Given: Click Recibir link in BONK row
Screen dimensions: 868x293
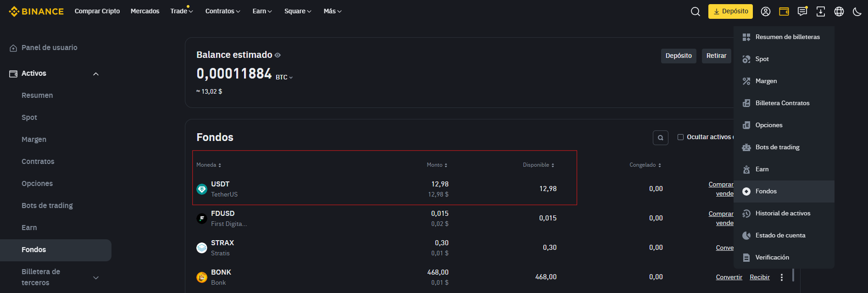Looking at the screenshot, I should [760, 277].
